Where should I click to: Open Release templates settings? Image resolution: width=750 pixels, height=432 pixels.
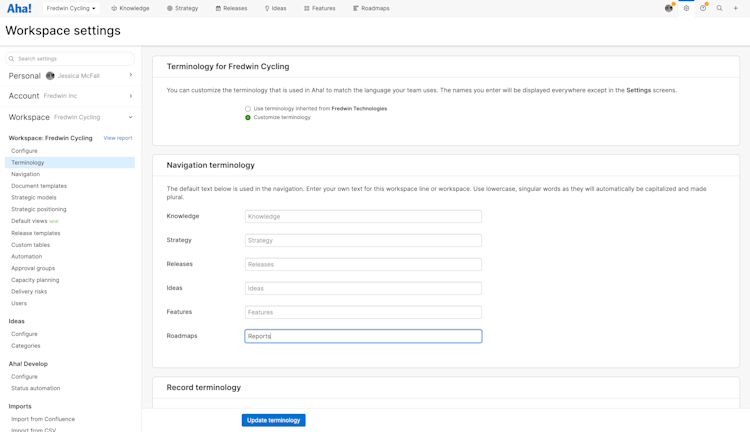[36, 233]
